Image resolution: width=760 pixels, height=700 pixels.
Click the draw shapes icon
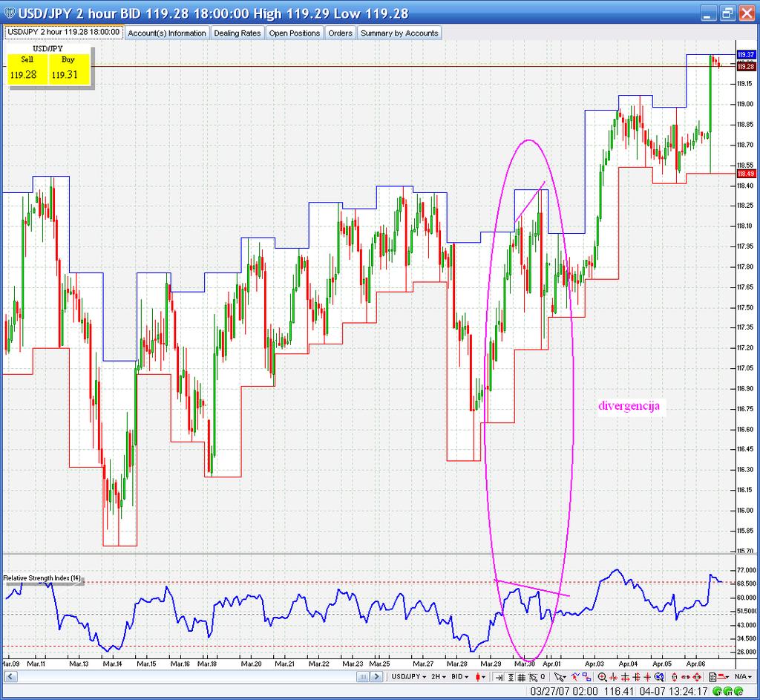click(x=586, y=677)
